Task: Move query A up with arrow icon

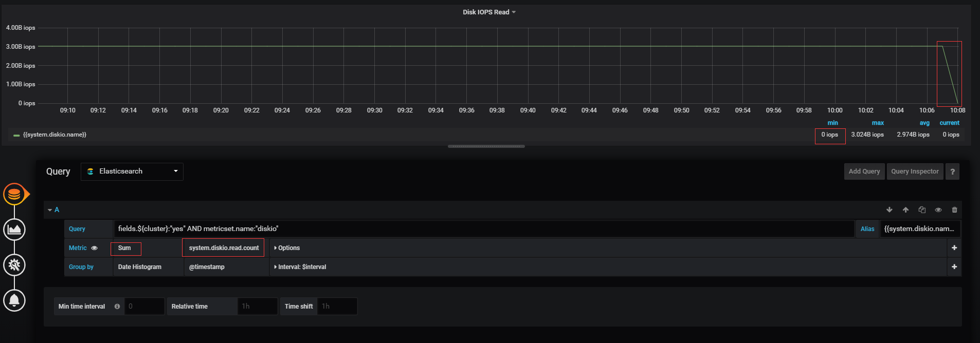Action: coord(906,210)
